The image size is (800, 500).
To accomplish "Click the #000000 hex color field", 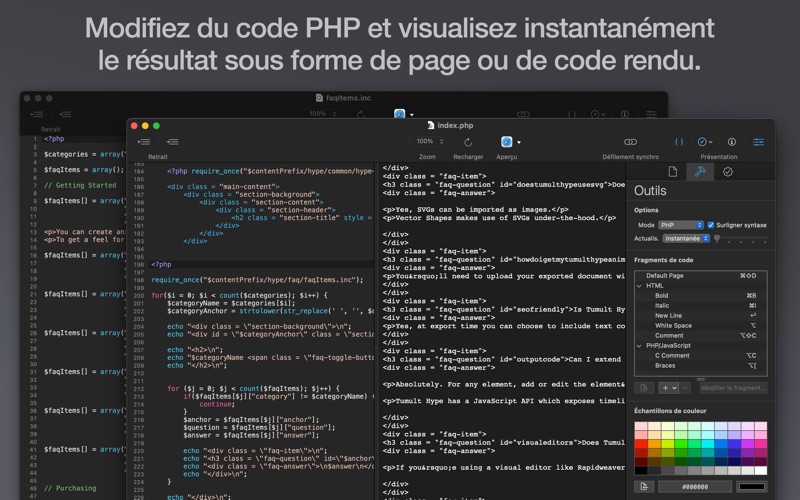I will coord(695,487).
